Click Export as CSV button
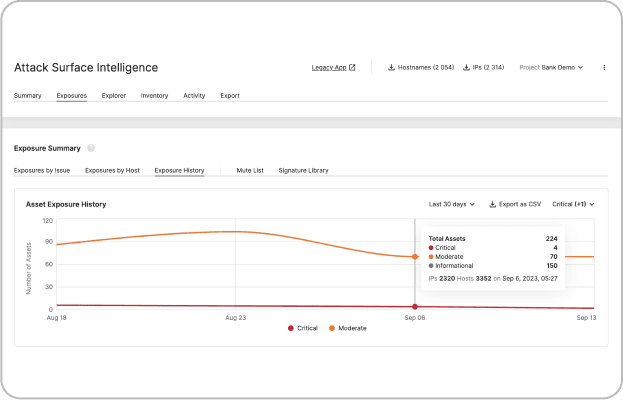623x400 pixels. 515,204
